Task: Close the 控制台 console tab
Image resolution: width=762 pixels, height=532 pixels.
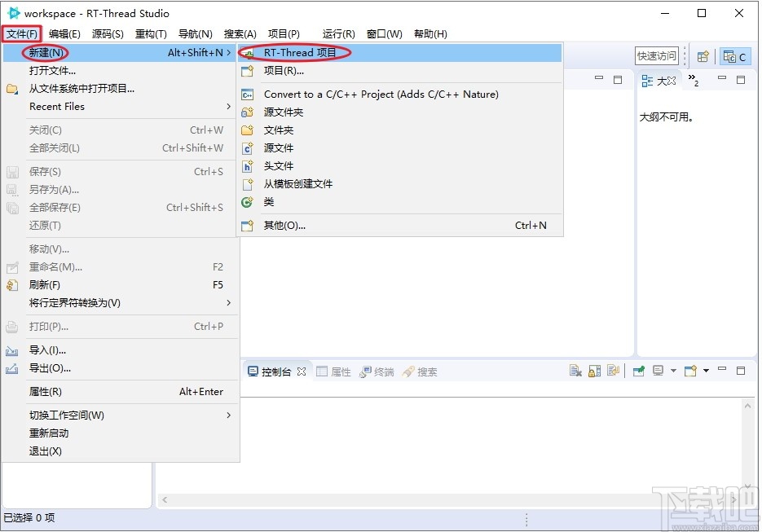Action: (302, 372)
